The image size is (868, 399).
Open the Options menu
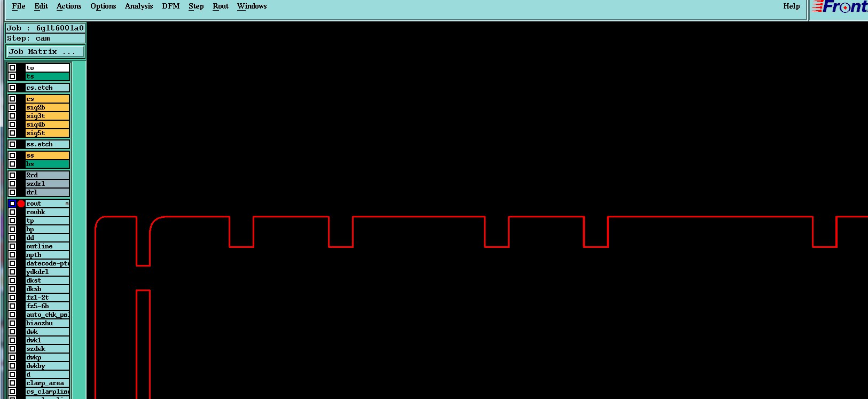click(103, 6)
